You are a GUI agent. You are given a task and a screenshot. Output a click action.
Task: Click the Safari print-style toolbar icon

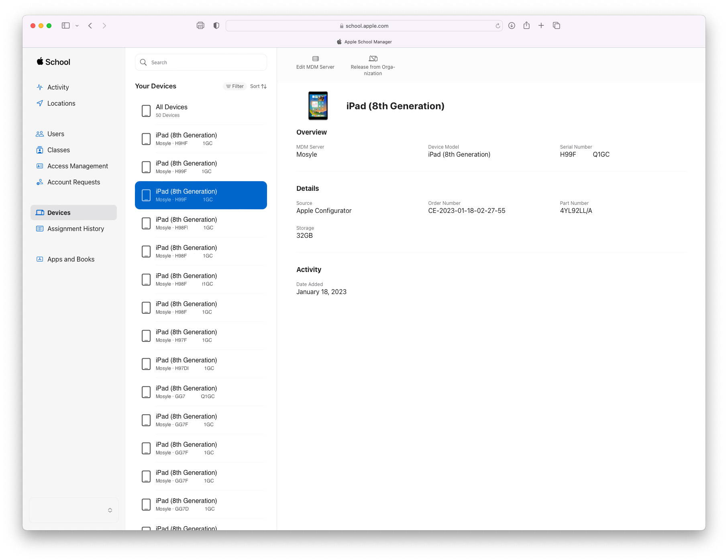pyautogui.click(x=200, y=26)
